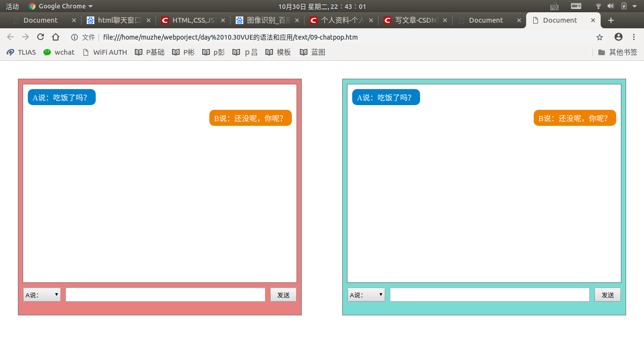
Task: Open the TLIAS bookmark
Action: (x=21, y=52)
